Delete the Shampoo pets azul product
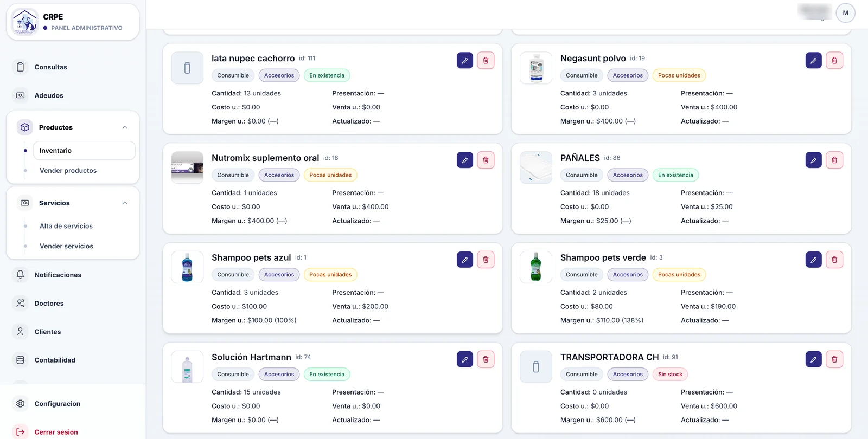The width and height of the screenshot is (868, 439). [x=486, y=260]
